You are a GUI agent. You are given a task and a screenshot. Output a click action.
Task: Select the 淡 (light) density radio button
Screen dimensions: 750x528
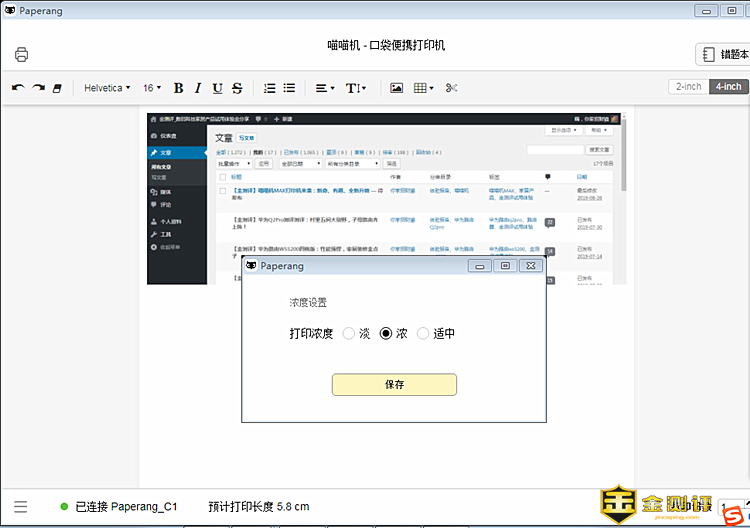[349, 334]
